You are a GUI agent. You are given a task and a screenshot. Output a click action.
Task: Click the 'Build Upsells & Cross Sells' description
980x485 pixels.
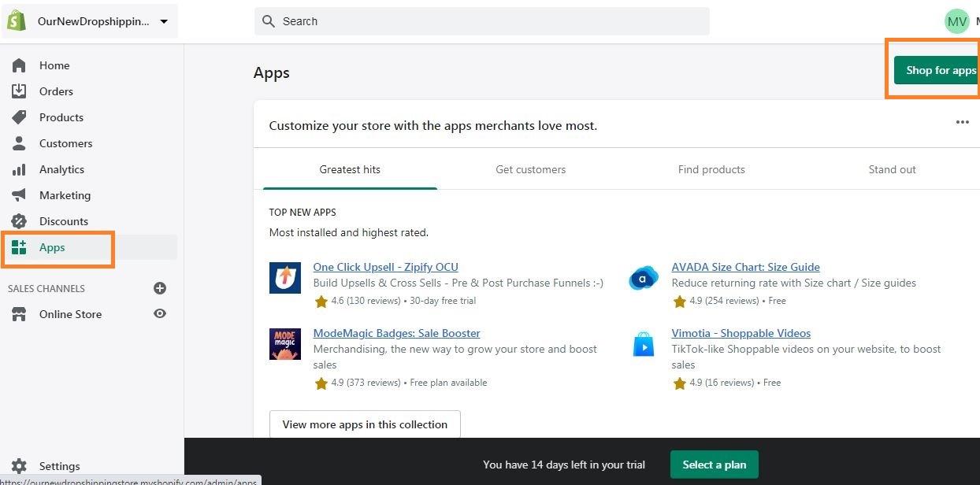point(458,283)
